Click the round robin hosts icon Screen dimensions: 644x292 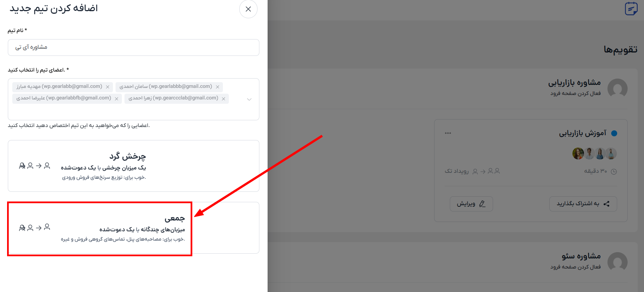point(34,166)
